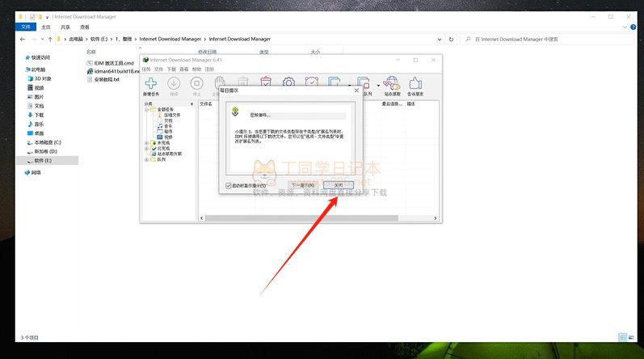The image size is (644, 359).
Task: Click the 下一提示 button
Action: point(301,185)
